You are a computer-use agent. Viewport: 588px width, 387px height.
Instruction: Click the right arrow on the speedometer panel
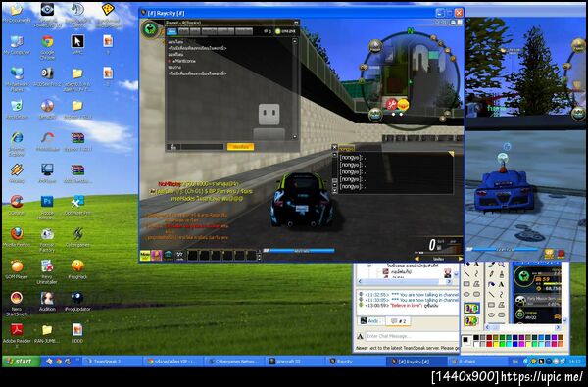[x=461, y=259]
